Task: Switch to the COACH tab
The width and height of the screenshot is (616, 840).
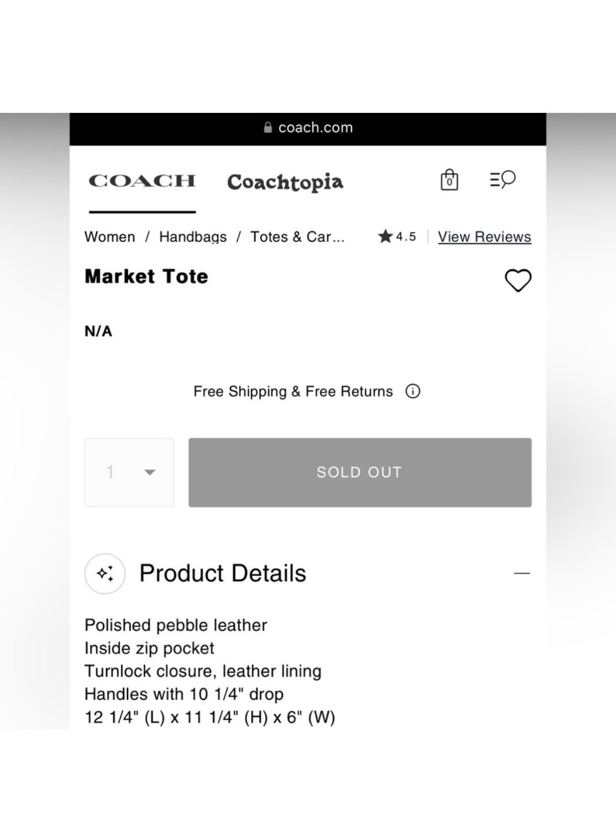Action: pos(142,181)
